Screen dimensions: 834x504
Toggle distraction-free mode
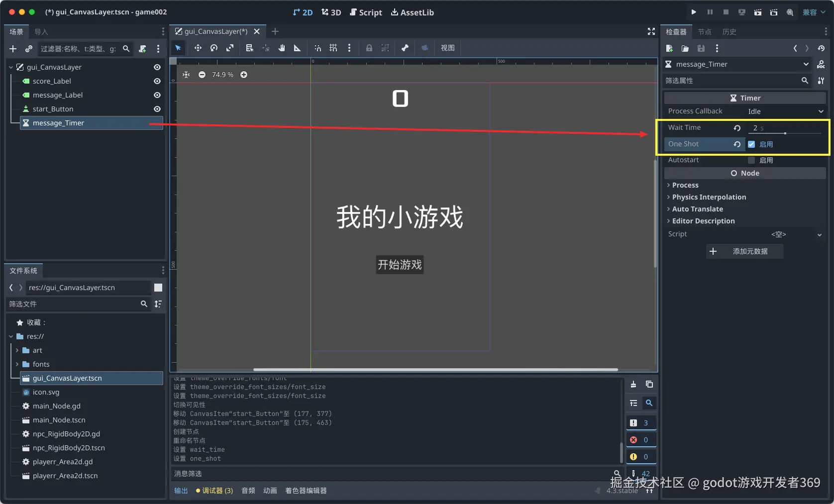(x=651, y=31)
